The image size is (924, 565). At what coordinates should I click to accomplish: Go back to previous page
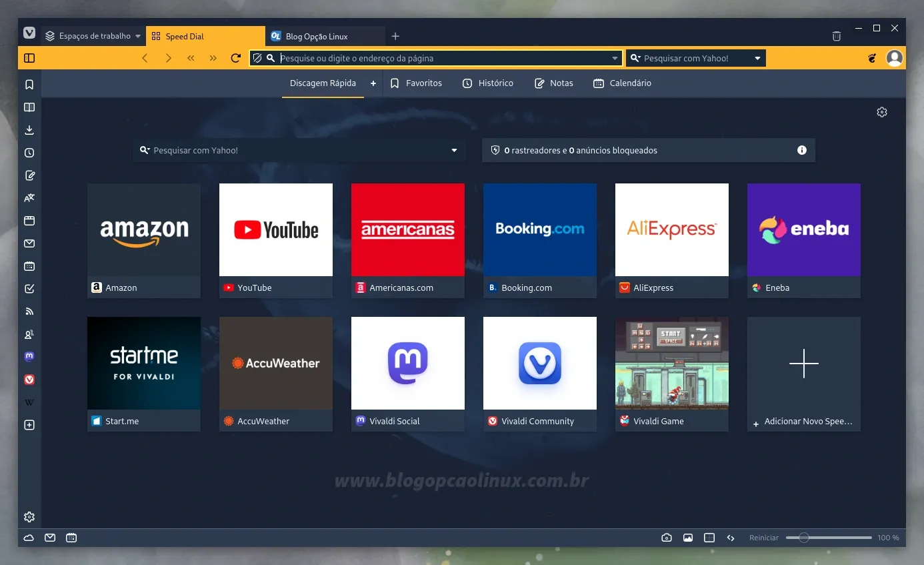145,58
